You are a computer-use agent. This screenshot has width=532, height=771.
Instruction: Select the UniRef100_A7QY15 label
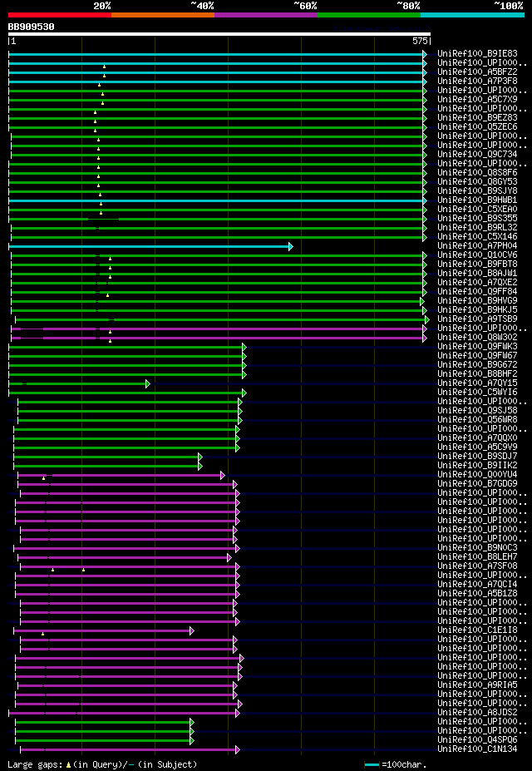[477, 383]
